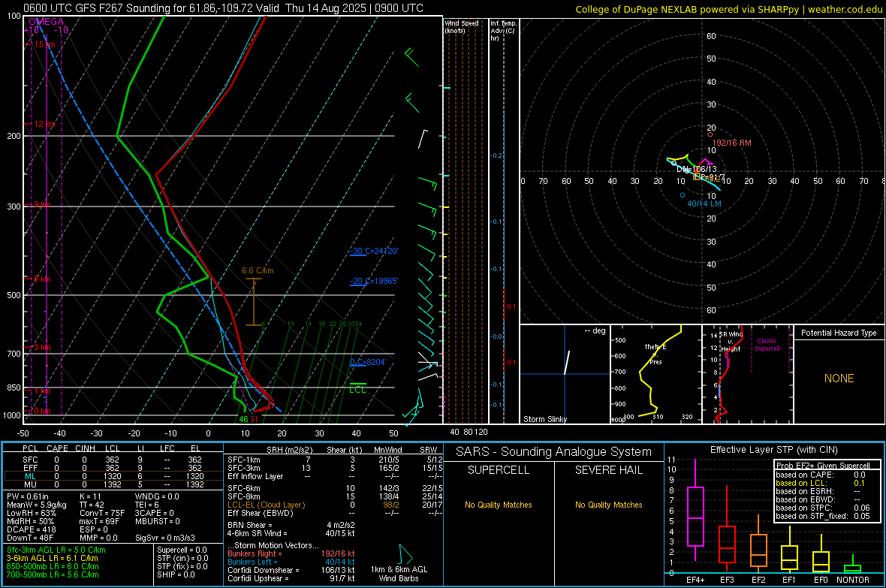Click the '850' pressure level label
Viewport: 886px width, 588px height.
click(x=14, y=387)
